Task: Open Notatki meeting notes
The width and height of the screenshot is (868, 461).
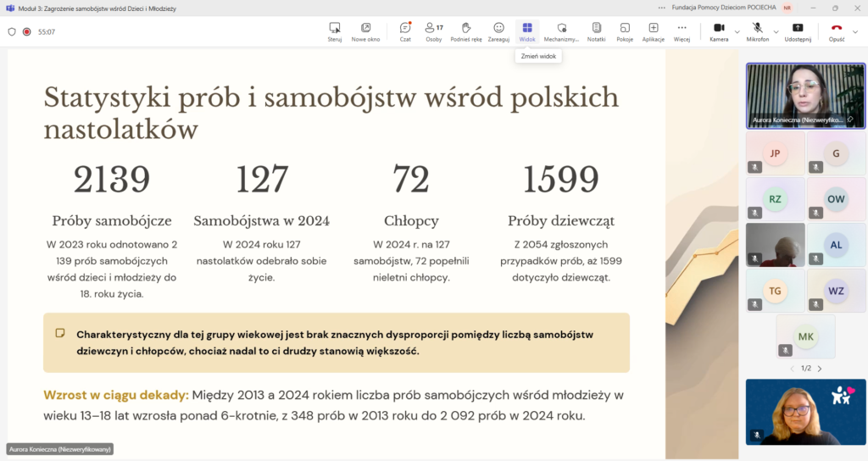Action: (596, 31)
